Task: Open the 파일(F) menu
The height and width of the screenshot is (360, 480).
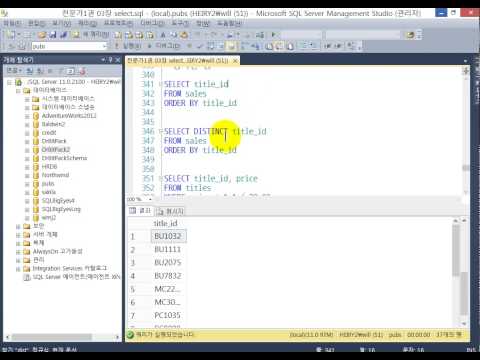Action: click(x=12, y=23)
